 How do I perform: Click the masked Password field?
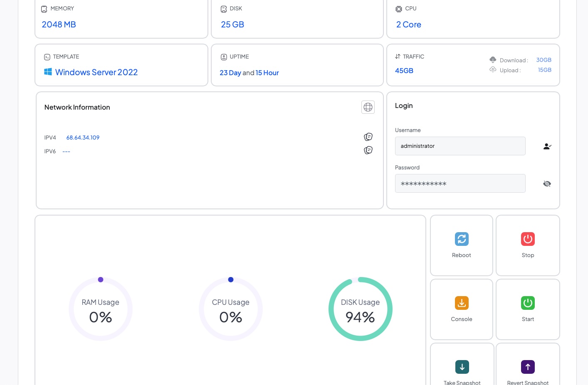460,184
